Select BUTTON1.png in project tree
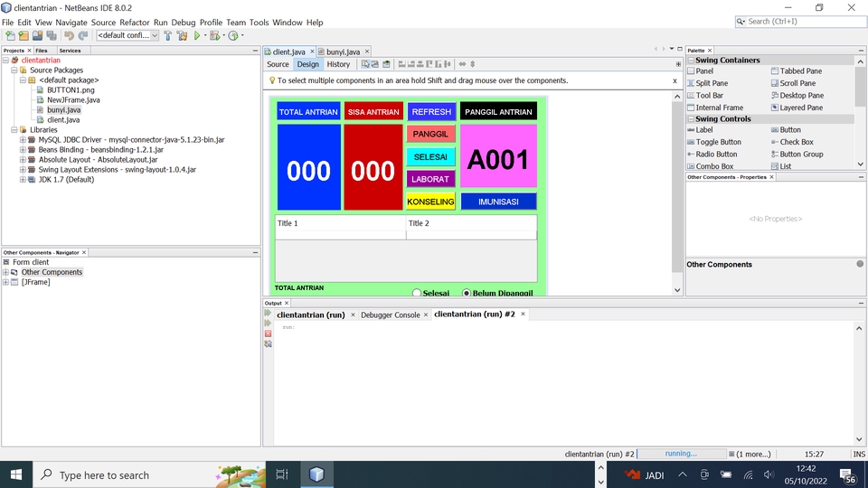This screenshot has height=488, width=868. 71,90
